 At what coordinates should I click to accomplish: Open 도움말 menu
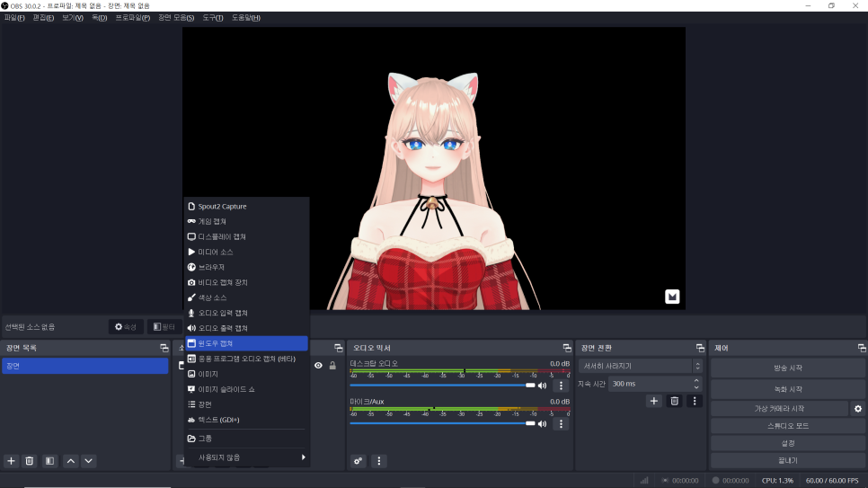[x=246, y=18]
